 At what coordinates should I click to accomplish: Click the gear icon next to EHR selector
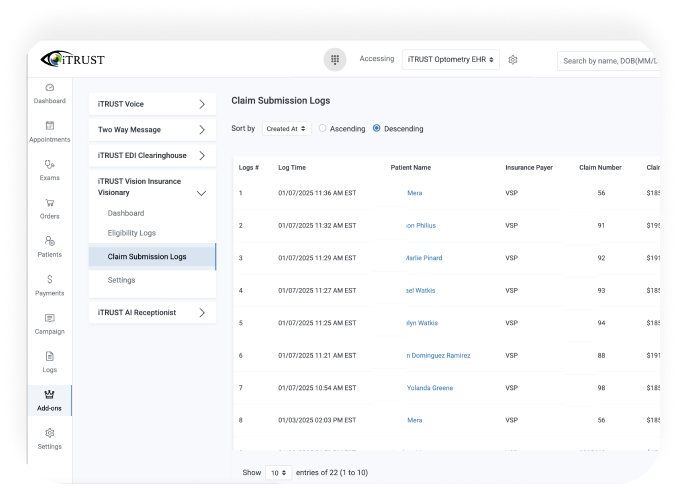tap(513, 60)
